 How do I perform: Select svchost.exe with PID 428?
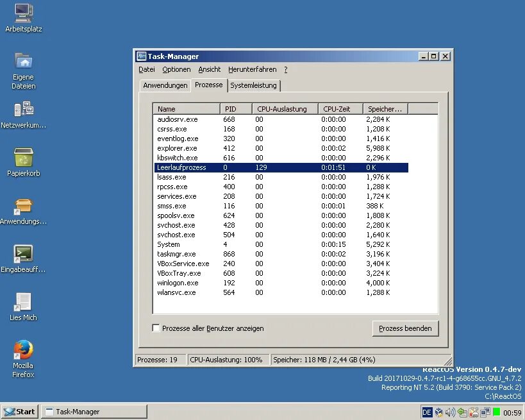[x=281, y=225]
